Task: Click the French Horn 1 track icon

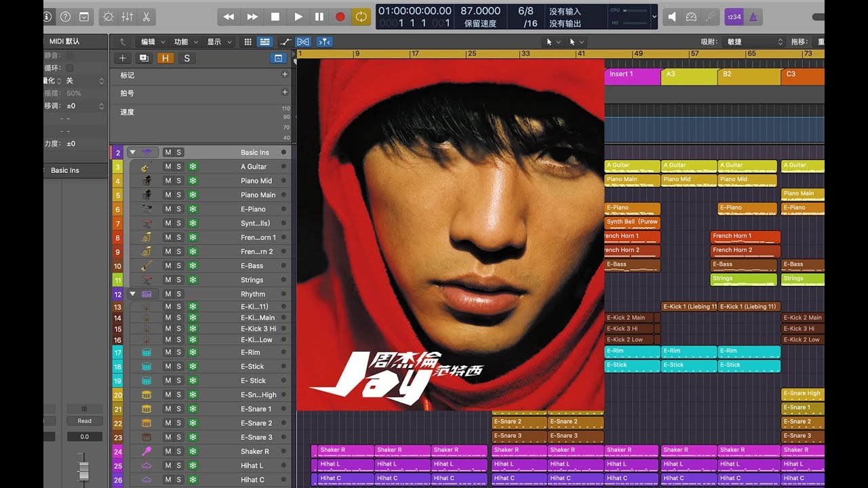Action: pos(146,238)
